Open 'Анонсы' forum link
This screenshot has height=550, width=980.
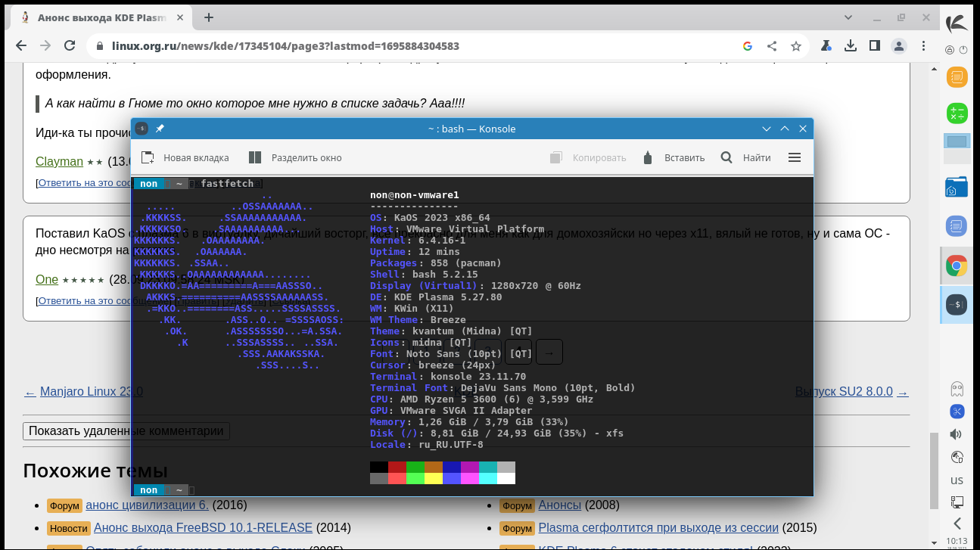[559, 505]
